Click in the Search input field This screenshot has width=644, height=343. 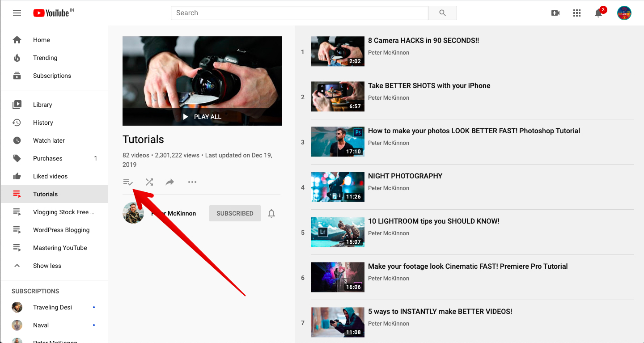click(300, 13)
